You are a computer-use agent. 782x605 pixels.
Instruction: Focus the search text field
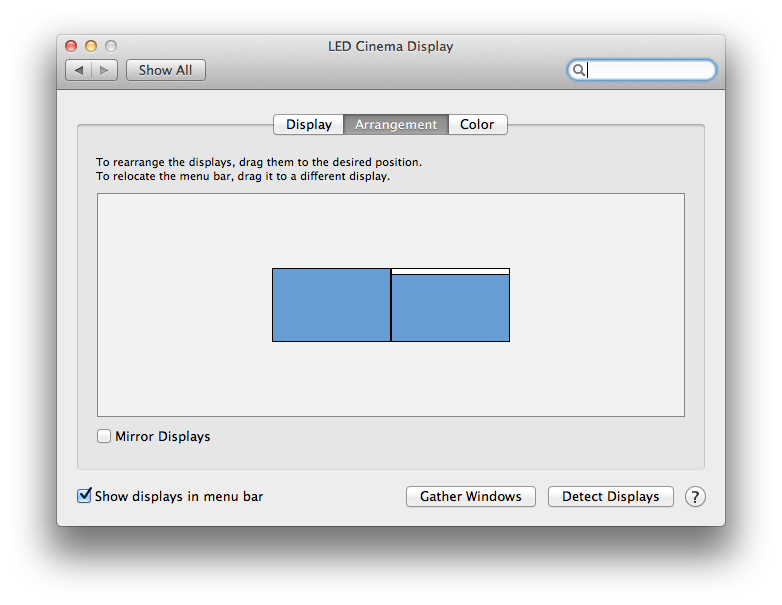pyautogui.click(x=648, y=70)
